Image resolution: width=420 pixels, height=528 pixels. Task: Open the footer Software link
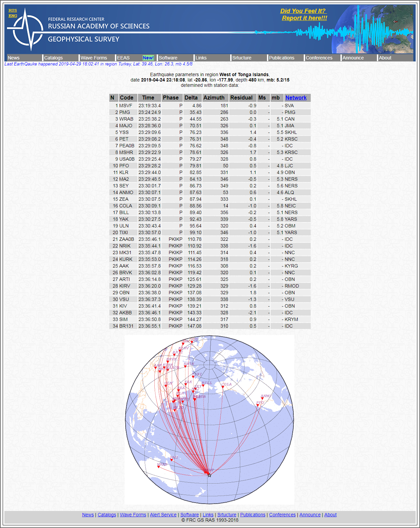click(x=189, y=515)
